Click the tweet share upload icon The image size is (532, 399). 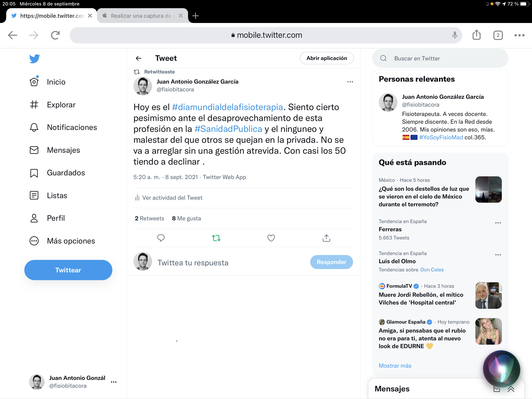326,238
